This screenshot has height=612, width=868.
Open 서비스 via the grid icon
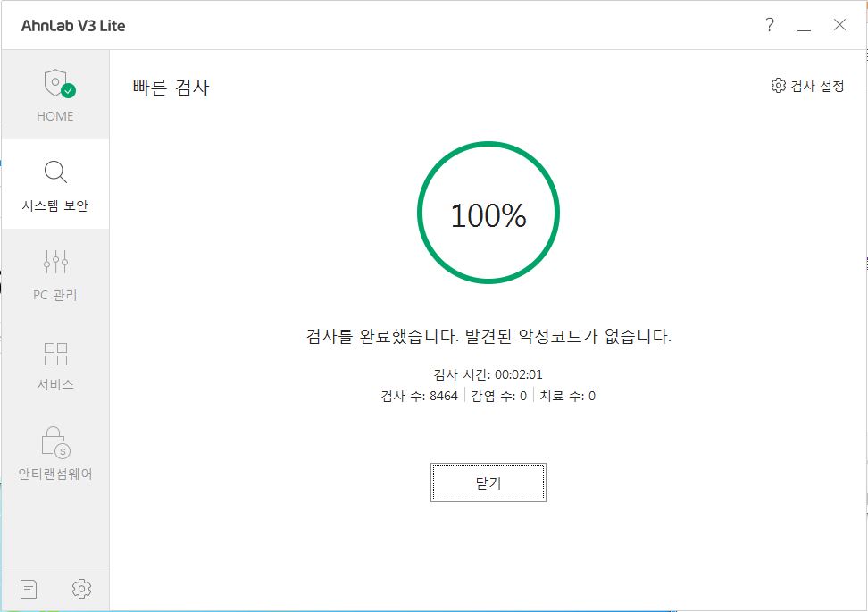click(x=55, y=354)
